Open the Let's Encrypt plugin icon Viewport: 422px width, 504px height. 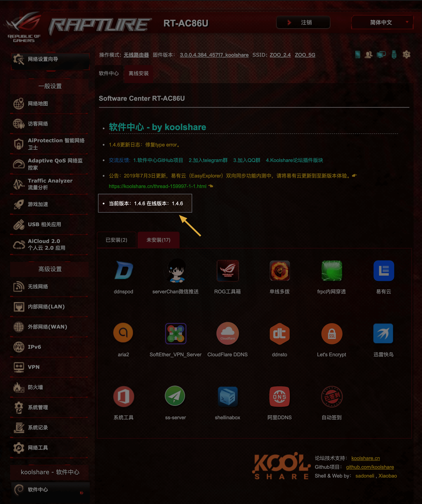pos(332,333)
